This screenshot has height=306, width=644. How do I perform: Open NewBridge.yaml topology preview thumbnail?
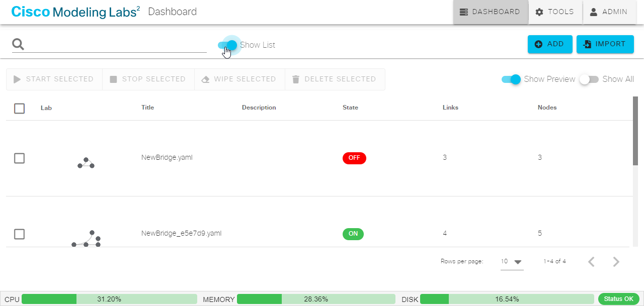click(x=86, y=163)
